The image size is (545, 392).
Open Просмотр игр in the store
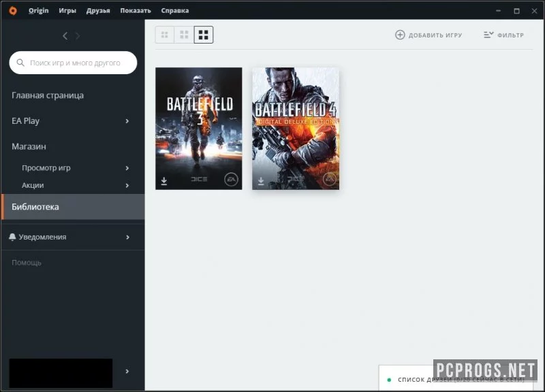(46, 168)
